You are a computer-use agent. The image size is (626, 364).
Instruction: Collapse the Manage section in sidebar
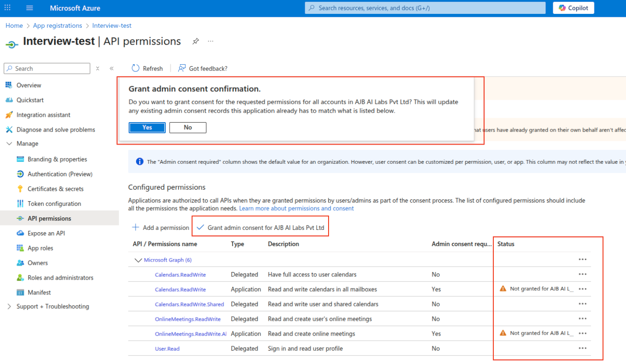click(9, 144)
